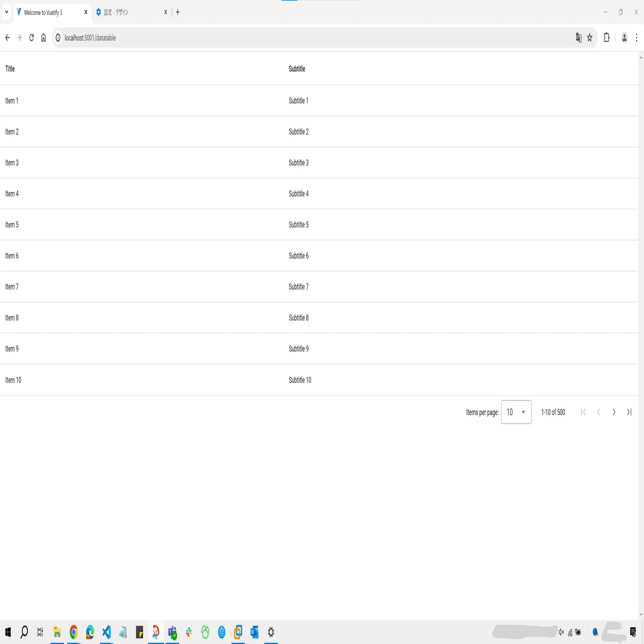Open Microsoft Teams from taskbar
This screenshot has width=644, height=644.
tap(172, 632)
